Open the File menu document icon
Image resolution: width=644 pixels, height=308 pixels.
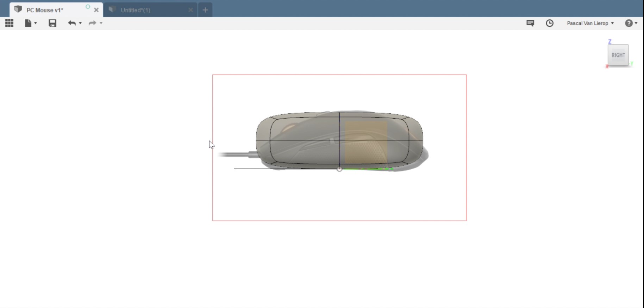28,23
